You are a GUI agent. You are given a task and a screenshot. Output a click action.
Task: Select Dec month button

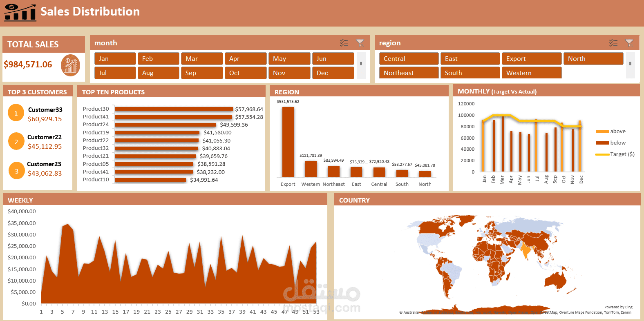pyautogui.click(x=333, y=73)
